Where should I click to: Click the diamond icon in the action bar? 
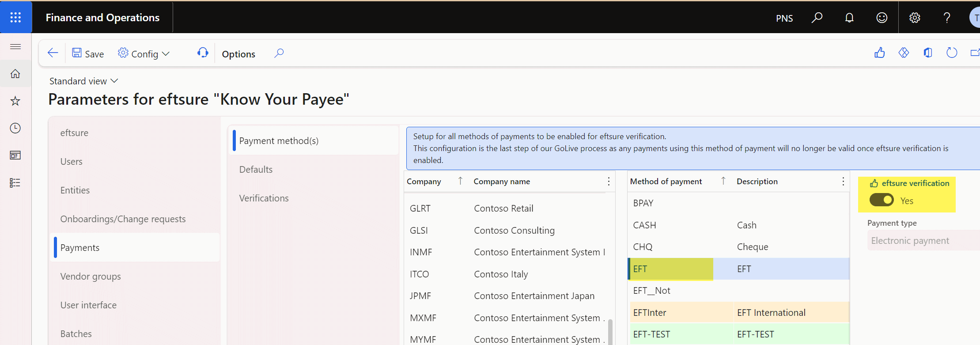(904, 53)
